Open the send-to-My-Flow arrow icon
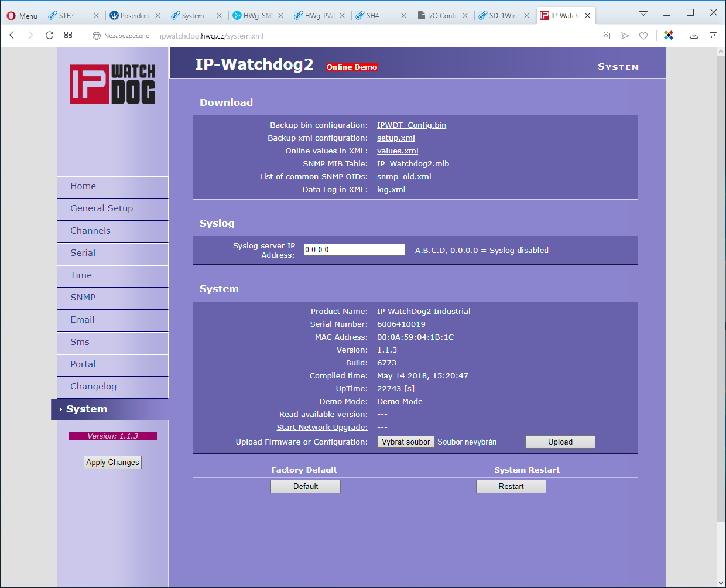The height and width of the screenshot is (588, 726). click(625, 36)
